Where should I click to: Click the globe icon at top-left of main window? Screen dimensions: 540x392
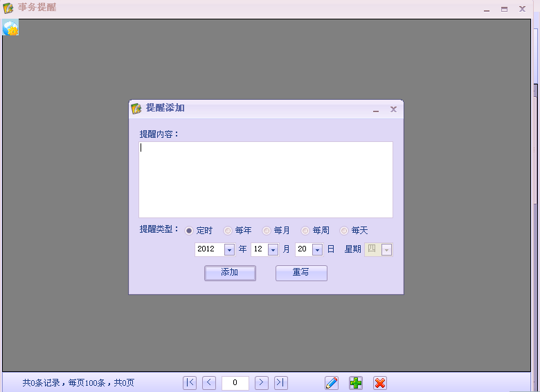pos(10,28)
